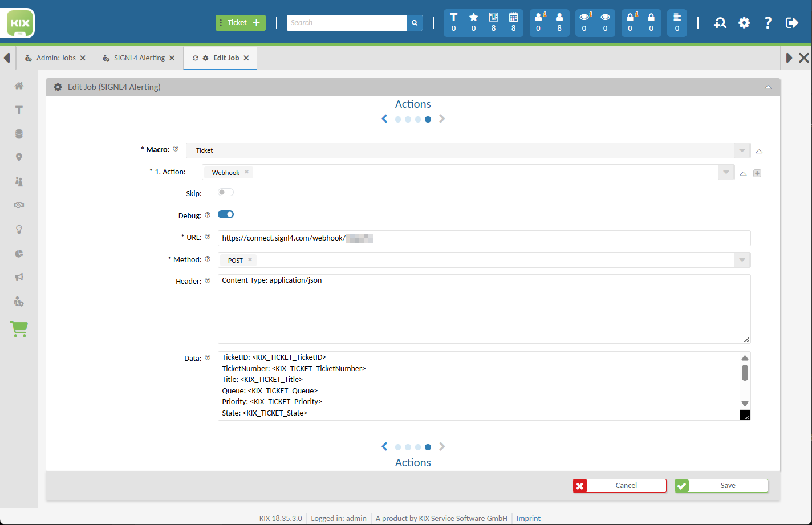
Task: Expand the Macro dropdown arrow
Action: 742,150
